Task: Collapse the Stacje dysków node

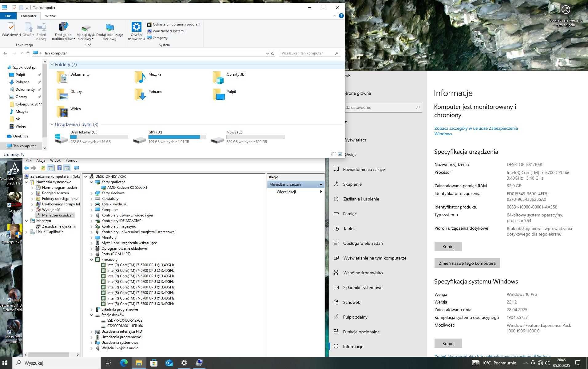Action: pyautogui.click(x=91, y=315)
